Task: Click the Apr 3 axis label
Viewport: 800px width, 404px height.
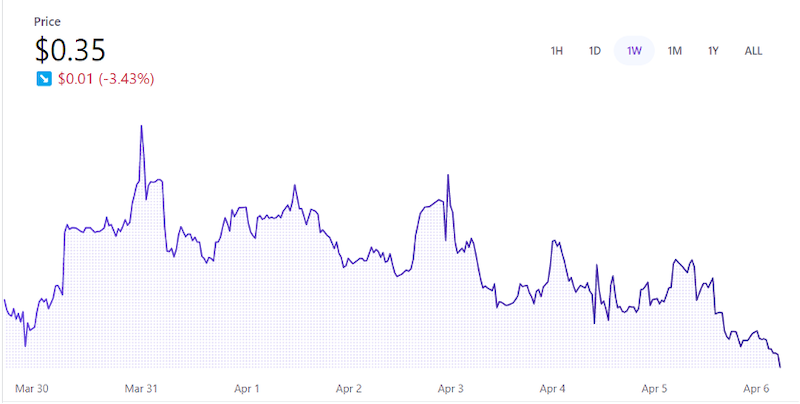Action: [x=450, y=388]
